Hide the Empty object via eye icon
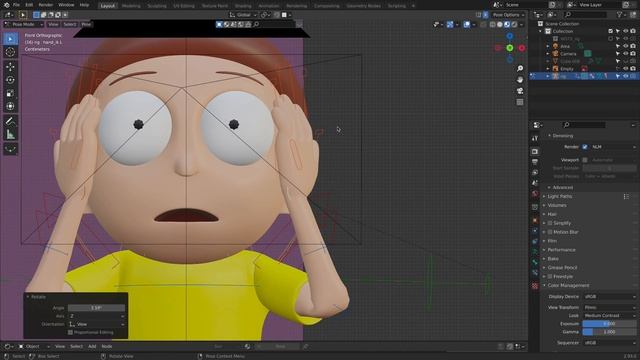640x360 pixels. 625,69
